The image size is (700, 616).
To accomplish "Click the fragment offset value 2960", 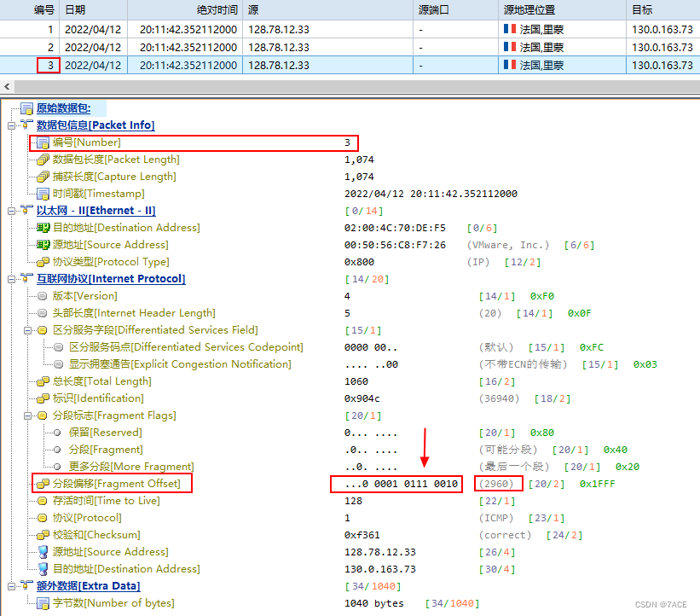I will point(496,484).
